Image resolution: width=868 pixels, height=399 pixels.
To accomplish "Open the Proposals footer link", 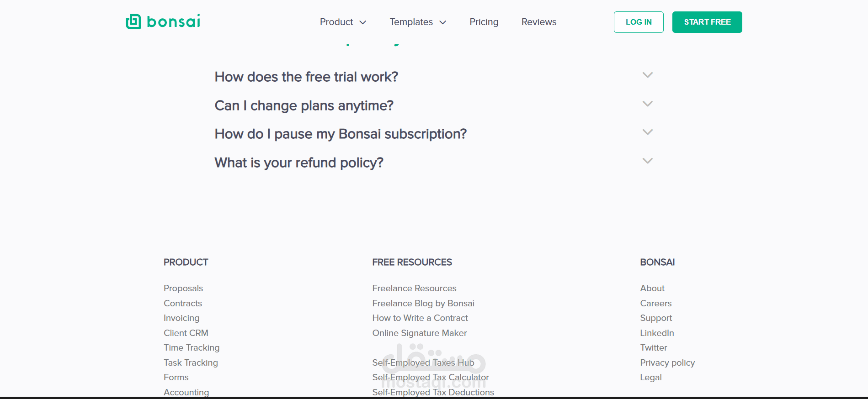I will [183, 289].
